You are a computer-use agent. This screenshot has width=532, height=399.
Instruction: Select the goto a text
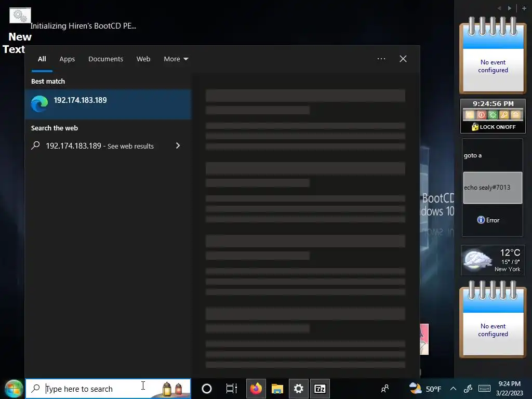(x=473, y=155)
